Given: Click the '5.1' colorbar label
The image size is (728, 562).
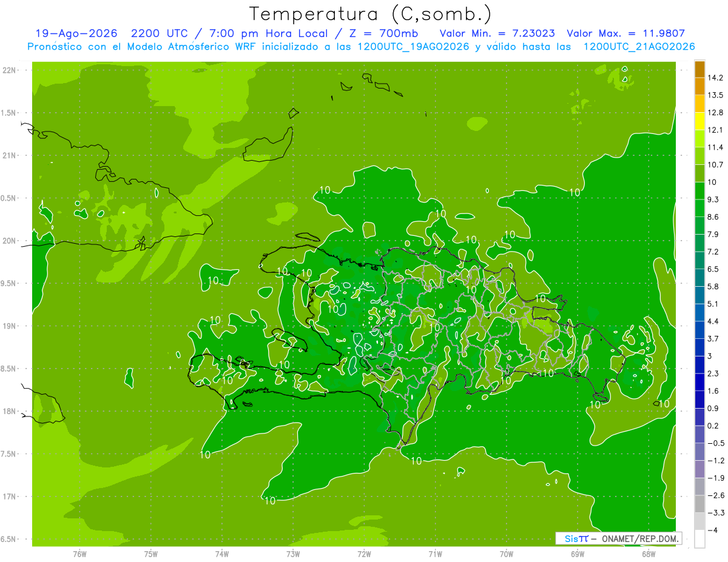Looking at the screenshot, I should (x=713, y=304).
